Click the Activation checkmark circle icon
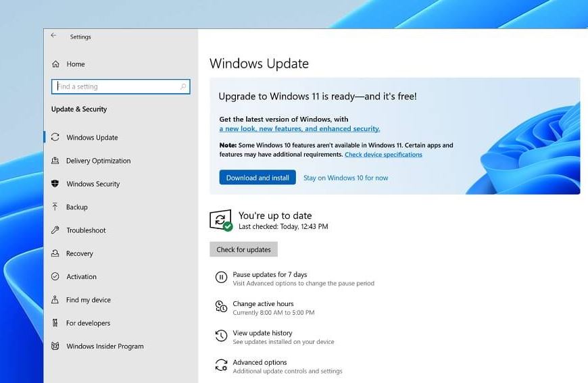Viewport: 588px width, 383px height. (x=55, y=276)
